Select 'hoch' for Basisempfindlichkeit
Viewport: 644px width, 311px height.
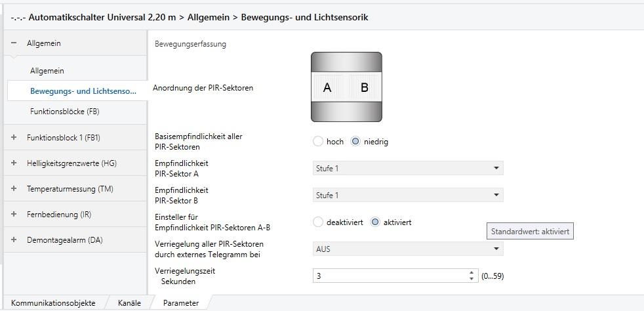tap(318, 141)
